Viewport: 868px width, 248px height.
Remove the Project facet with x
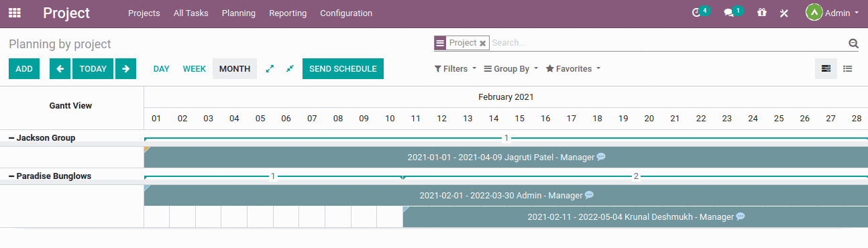click(x=482, y=43)
